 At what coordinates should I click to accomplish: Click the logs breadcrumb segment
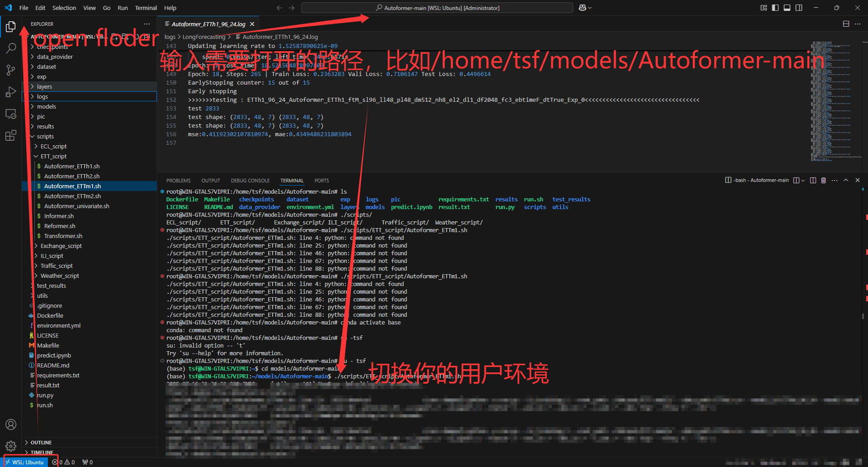pyautogui.click(x=170, y=37)
